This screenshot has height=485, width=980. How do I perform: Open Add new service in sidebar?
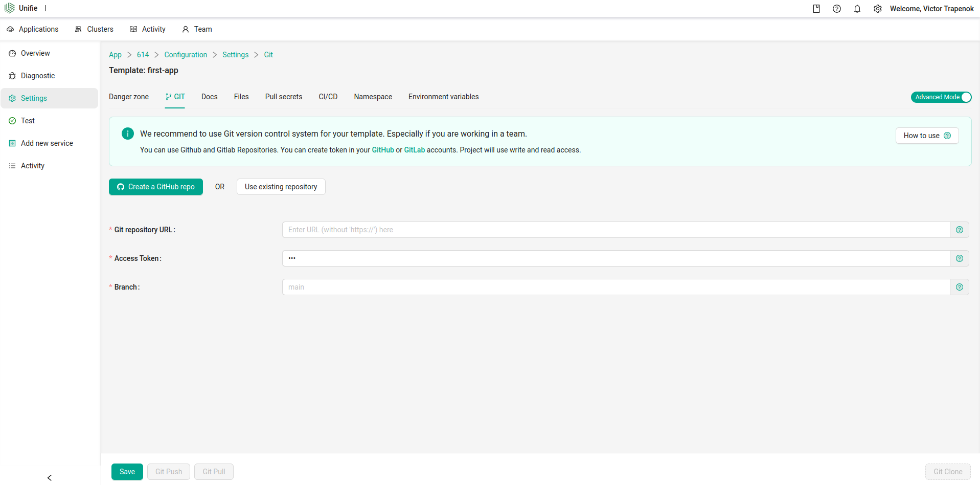(50, 143)
